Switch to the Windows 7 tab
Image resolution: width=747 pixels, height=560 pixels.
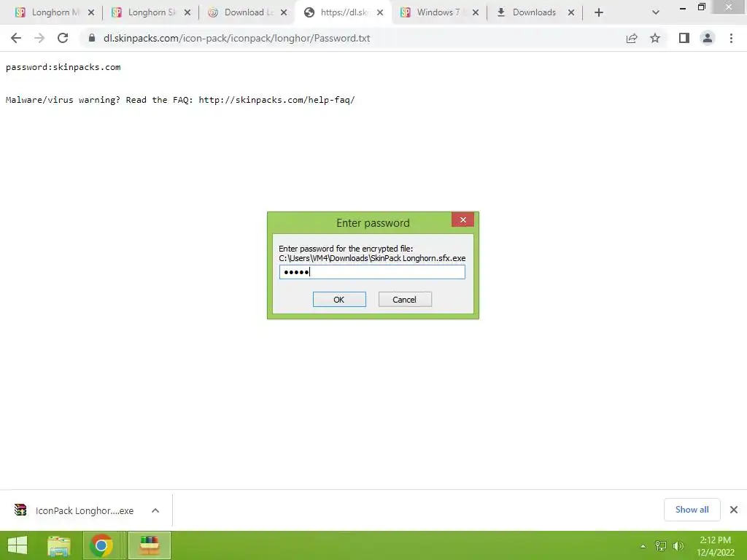point(433,12)
